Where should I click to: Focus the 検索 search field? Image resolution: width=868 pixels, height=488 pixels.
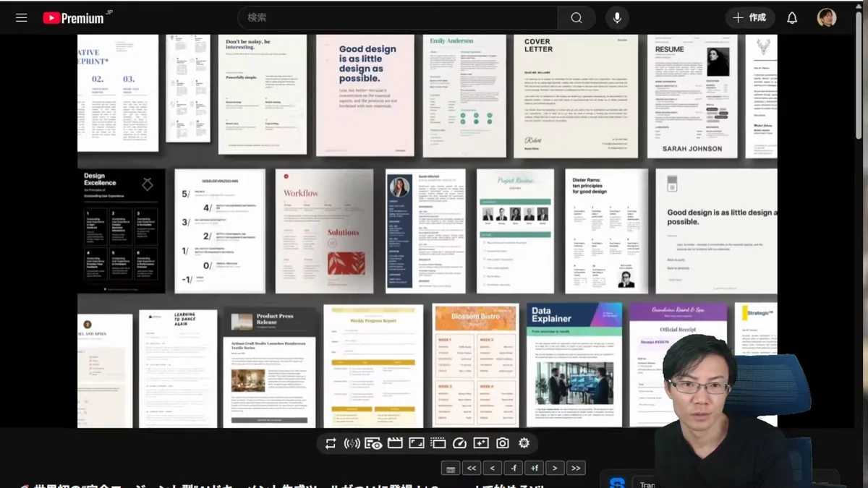pyautogui.click(x=398, y=17)
